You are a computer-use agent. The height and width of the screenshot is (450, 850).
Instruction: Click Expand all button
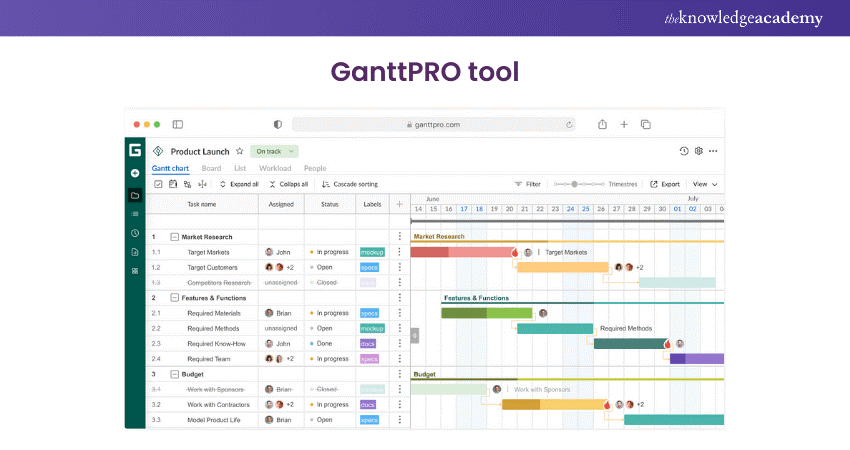[x=239, y=184]
